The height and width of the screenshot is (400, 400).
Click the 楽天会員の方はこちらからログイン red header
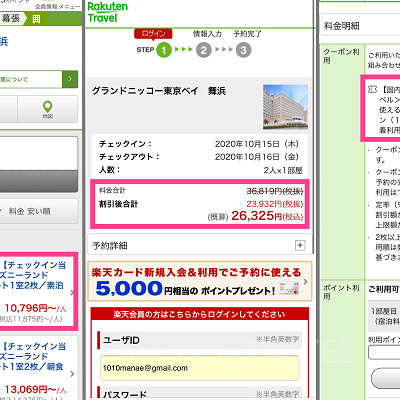click(x=199, y=314)
